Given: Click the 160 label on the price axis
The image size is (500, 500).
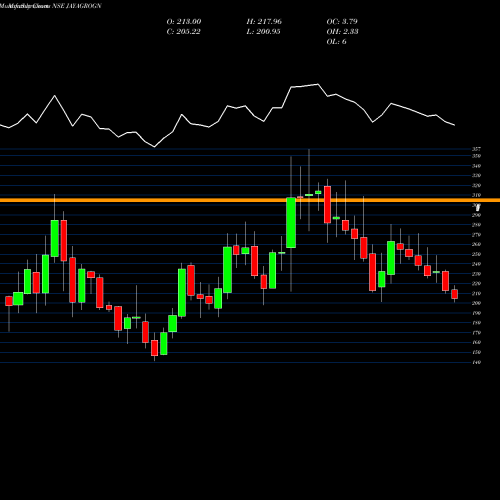Looking at the screenshot, I should click(x=476, y=342).
